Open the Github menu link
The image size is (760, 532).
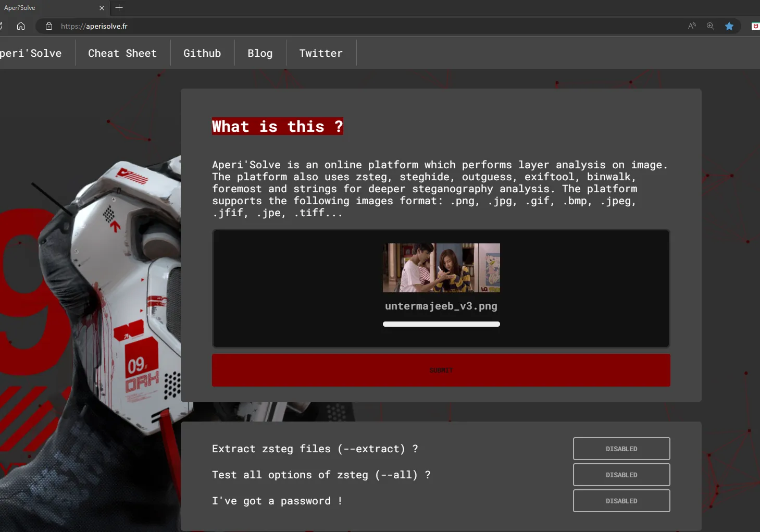coord(202,53)
